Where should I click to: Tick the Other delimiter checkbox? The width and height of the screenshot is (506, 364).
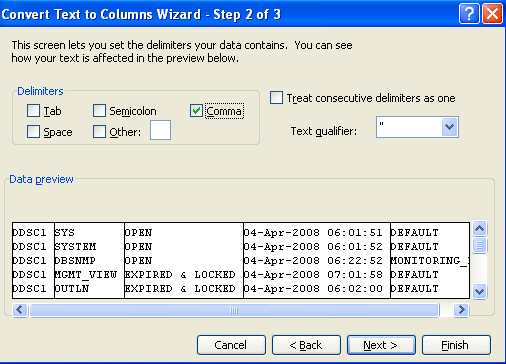click(99, 131)
